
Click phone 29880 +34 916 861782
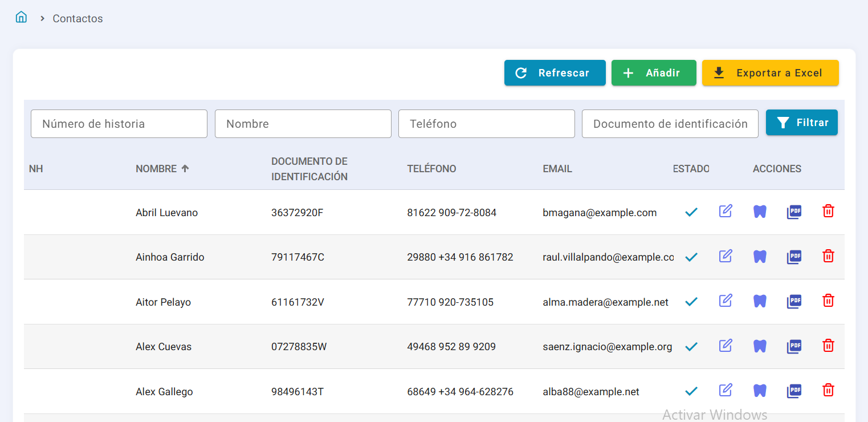[x=460, y=257]
